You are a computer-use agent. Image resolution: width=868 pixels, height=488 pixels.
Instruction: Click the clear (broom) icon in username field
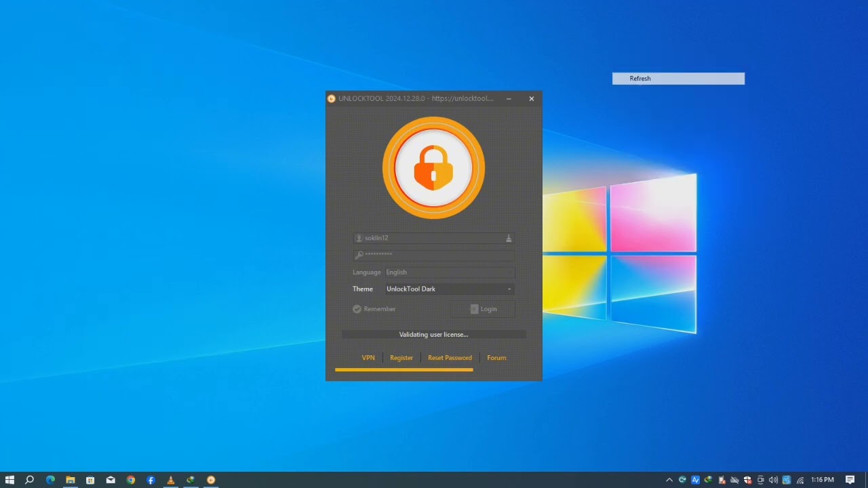pos(509,238)
